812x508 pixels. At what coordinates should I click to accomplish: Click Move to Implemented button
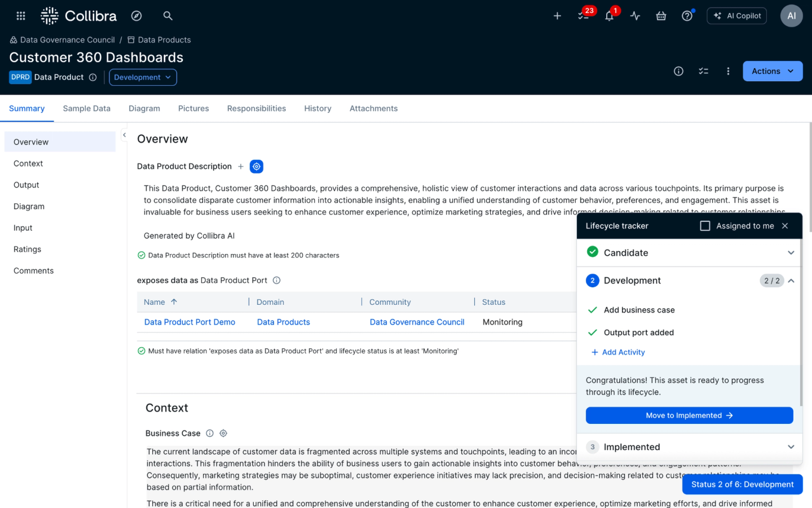[x=689, y=415]
